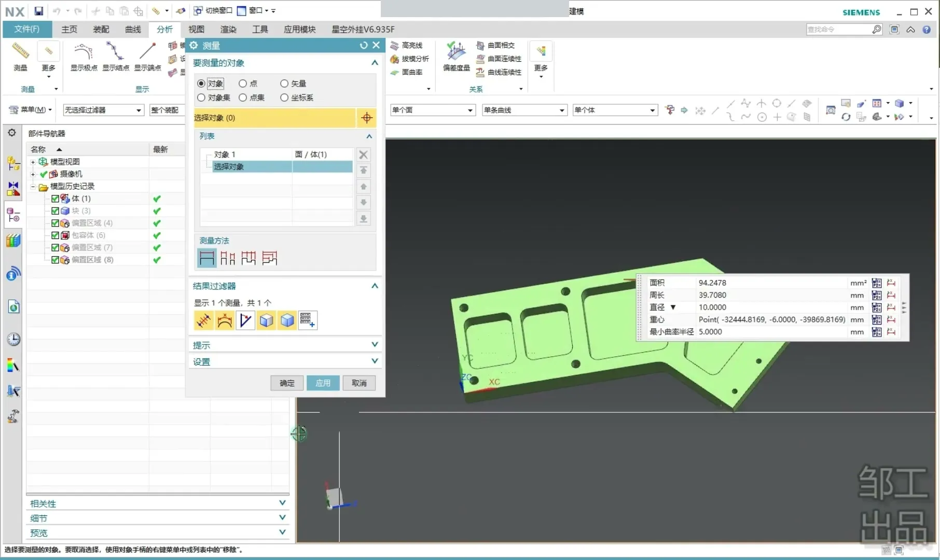Click the Draft Analysis (拔模分析) icon
The width and height of the screenshot is (940, 560).
point(395,59)
